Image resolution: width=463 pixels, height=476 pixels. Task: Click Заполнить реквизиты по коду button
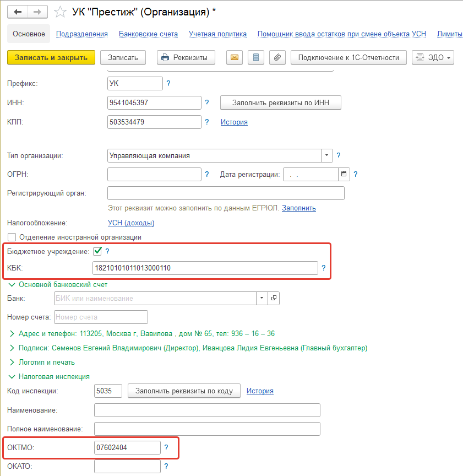click(184, 391)
